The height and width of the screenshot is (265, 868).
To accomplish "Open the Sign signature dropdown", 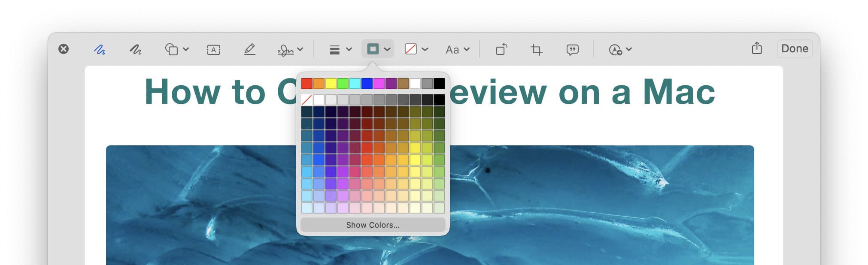I will point(290,50).
